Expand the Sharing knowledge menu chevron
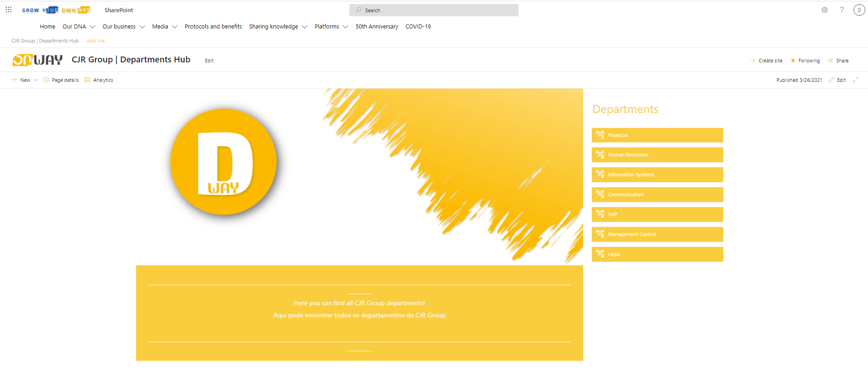The height and width of the screenshot is (382, 868). [305, 27]
